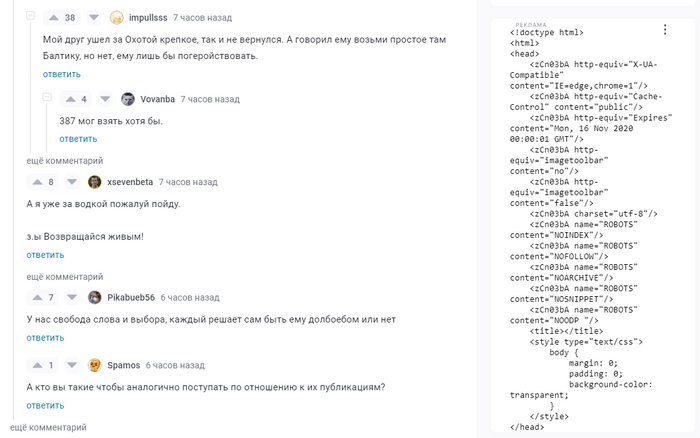Image resolution: width=700 pixels, height=438 pixels.
Task: Collapse impullsss comment thread
Action: (30, 16)
